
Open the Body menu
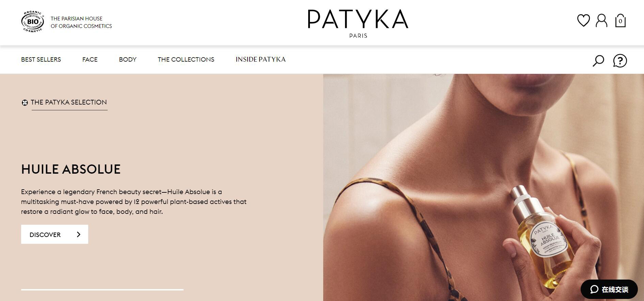[x=128, y=59]
